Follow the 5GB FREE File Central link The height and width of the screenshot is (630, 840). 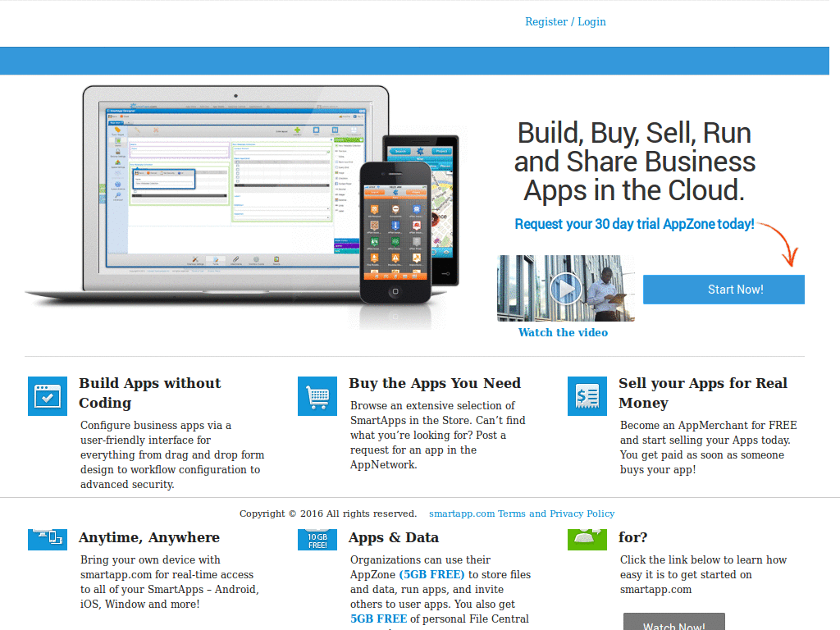point(379,619)
